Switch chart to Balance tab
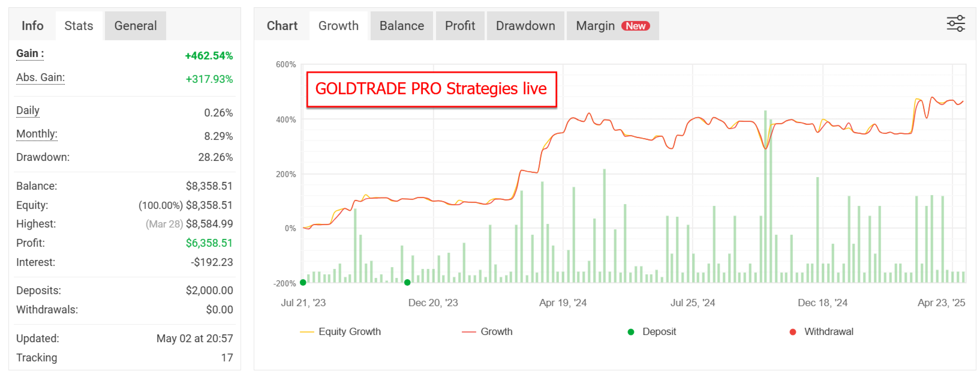 [402, 26]
